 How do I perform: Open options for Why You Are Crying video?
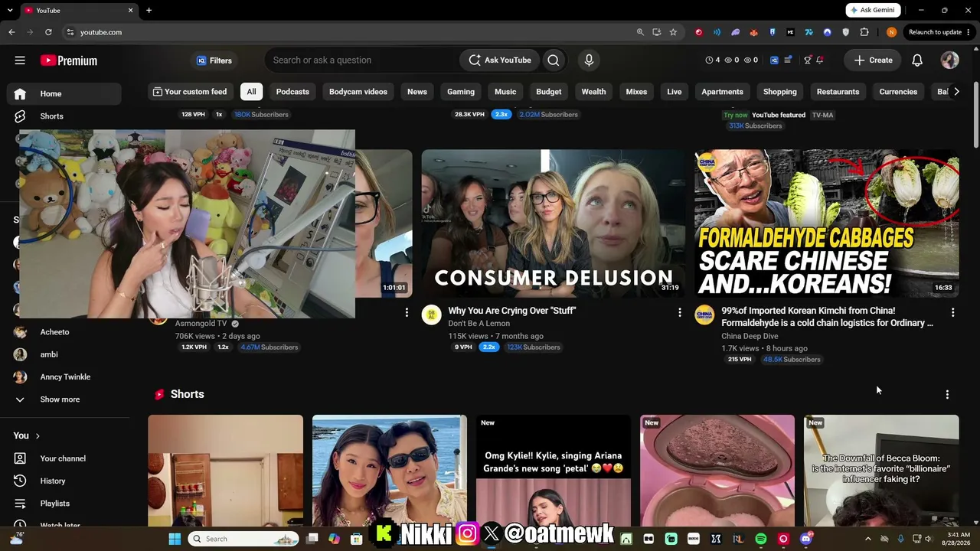[679, 312]
